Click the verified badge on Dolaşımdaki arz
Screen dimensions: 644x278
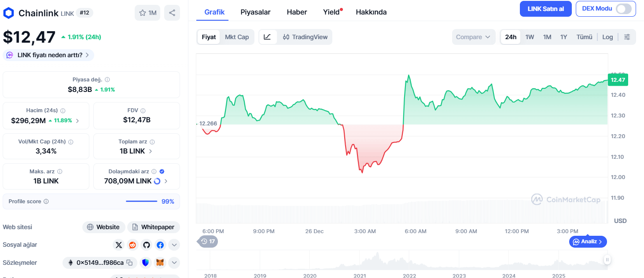(x=162, y=172)
